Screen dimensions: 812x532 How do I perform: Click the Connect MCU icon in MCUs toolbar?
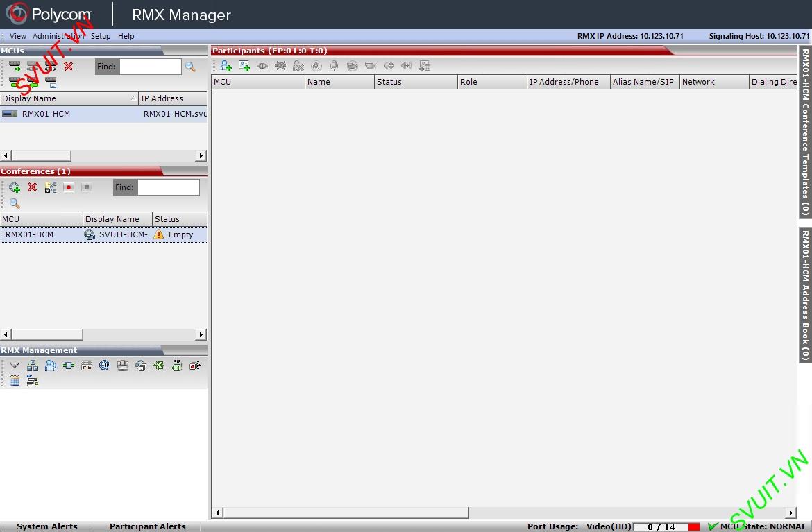pos(33,67)
